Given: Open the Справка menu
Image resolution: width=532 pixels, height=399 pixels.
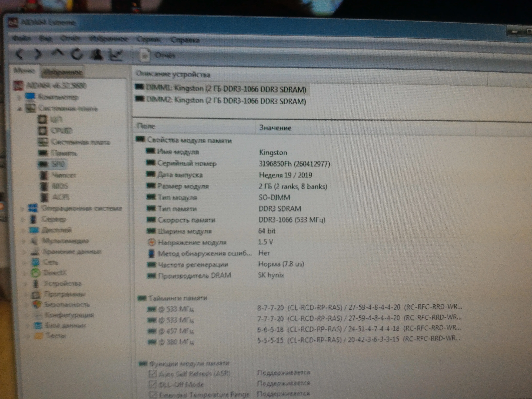Looking at the screenshot, I should (185, 40).
